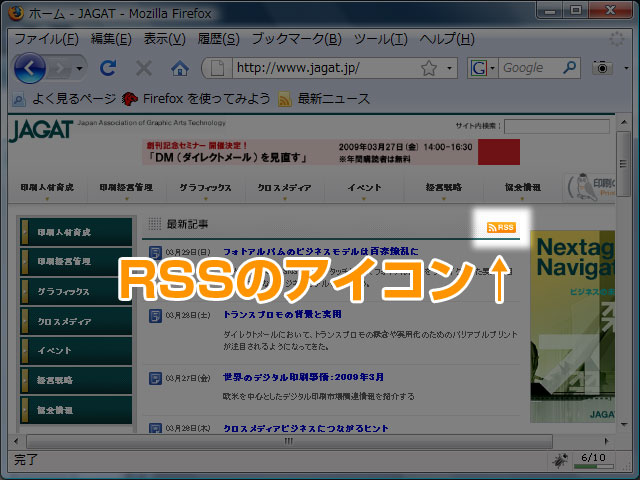640x480 pixels.
Task: Open article トランスプロモの背景と実用
Action: [282, 314]
